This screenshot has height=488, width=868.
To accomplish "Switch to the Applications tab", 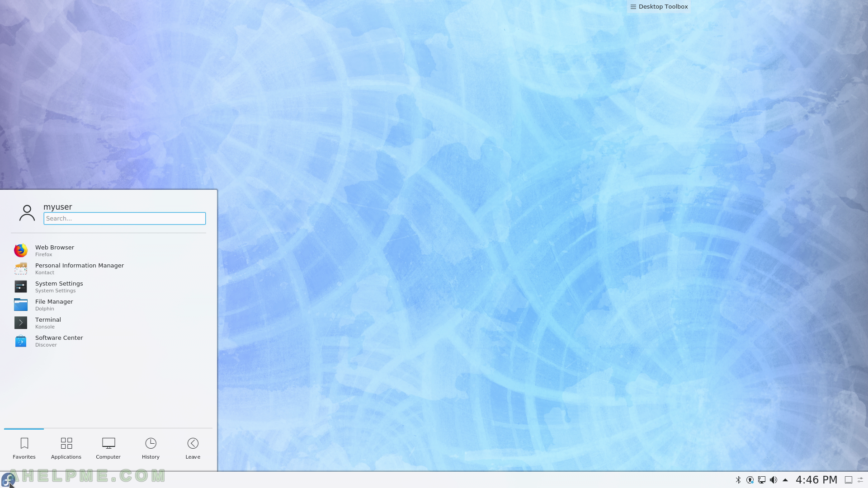I will (66, 448).
